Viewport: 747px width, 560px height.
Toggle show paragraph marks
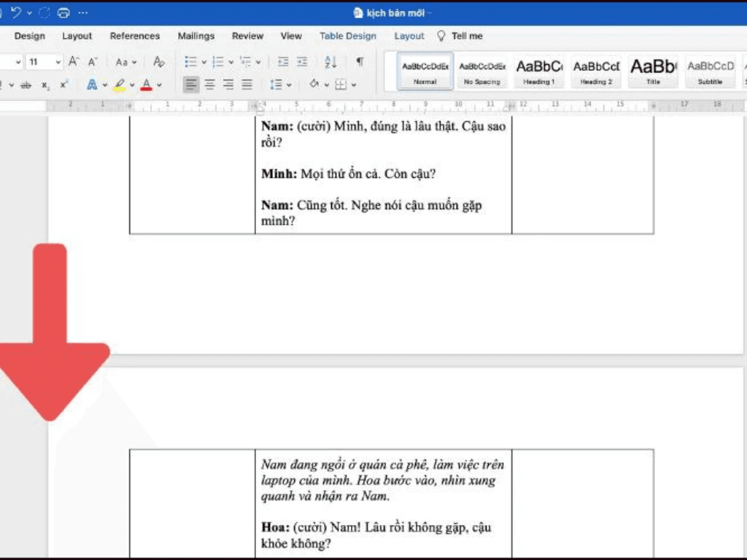[360, 62]
